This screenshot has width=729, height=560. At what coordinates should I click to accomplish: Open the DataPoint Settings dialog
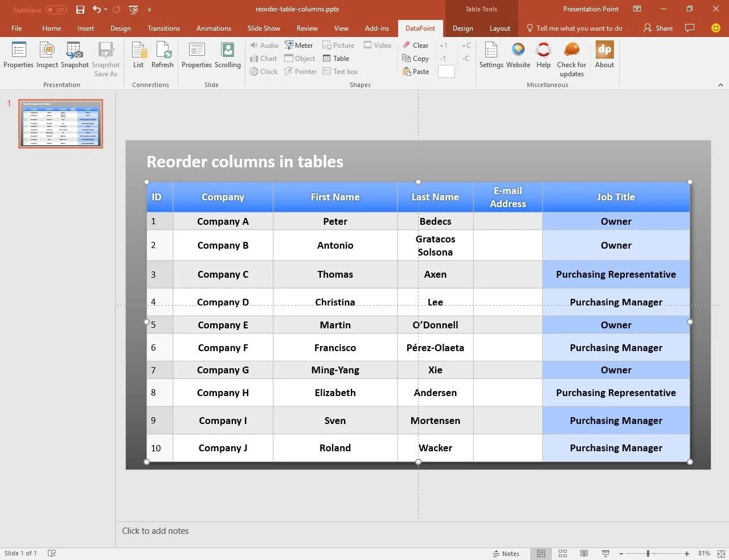pos(490,55)
